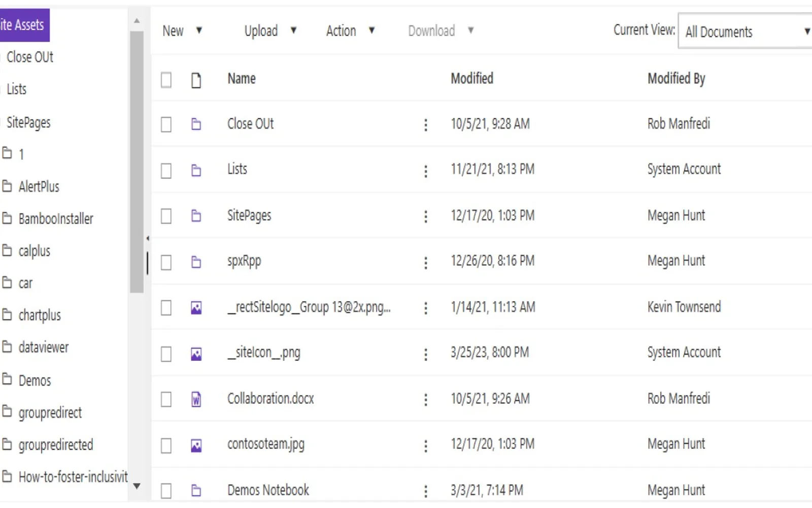The height and width of the screenshot is (508, 812).
Task: Click the sidebar scroll down arrow
Action: (137, 486)
